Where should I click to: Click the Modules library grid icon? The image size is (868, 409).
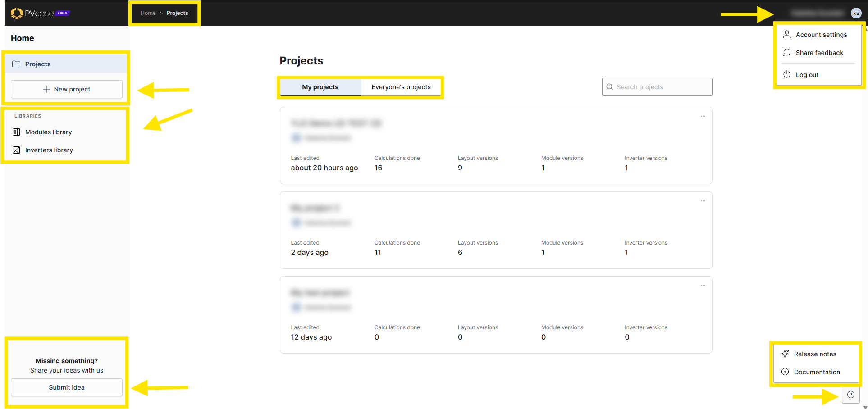(16, 132)
